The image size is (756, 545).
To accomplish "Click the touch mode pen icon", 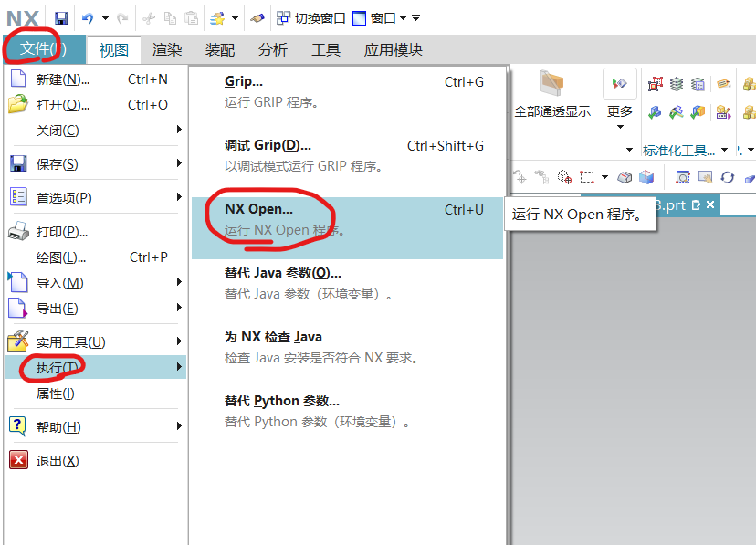I will pos(257,18).
